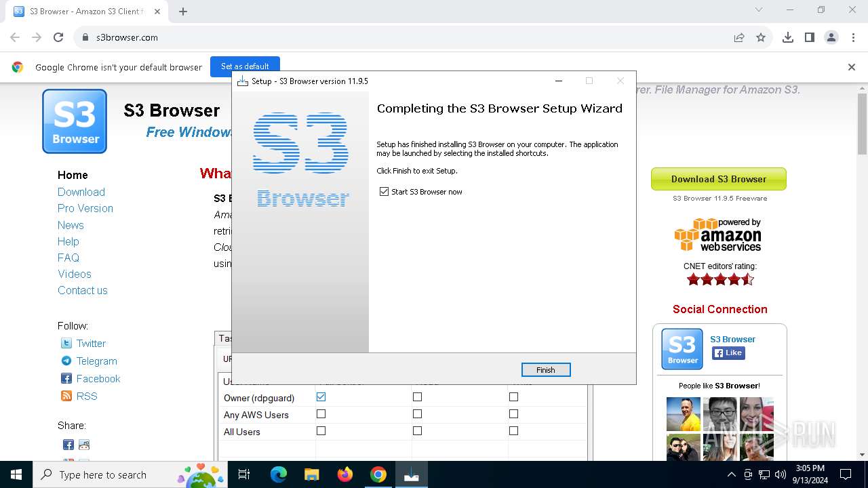
Task: Toggle All Users first checkbox
Action: pyautogui.click(x=321, y=431)
